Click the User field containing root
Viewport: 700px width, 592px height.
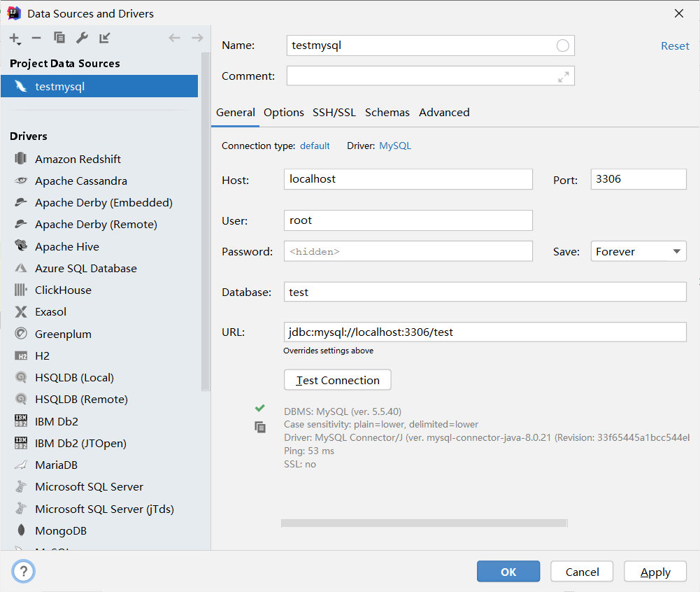pos(408,220)
